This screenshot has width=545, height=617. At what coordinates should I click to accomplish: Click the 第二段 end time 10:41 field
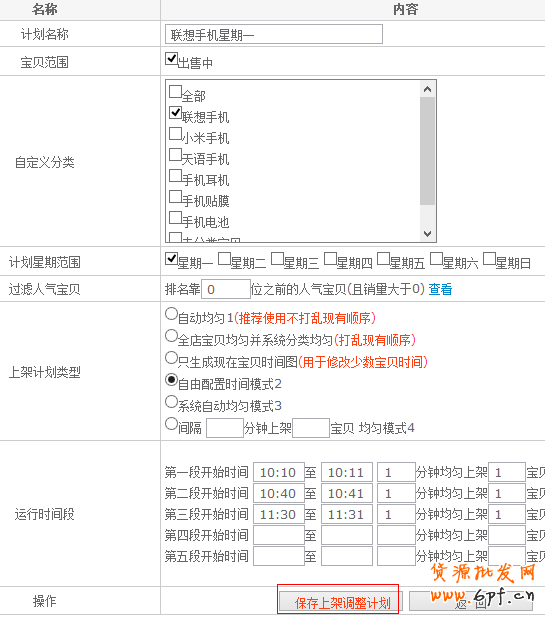click(347, 493)
